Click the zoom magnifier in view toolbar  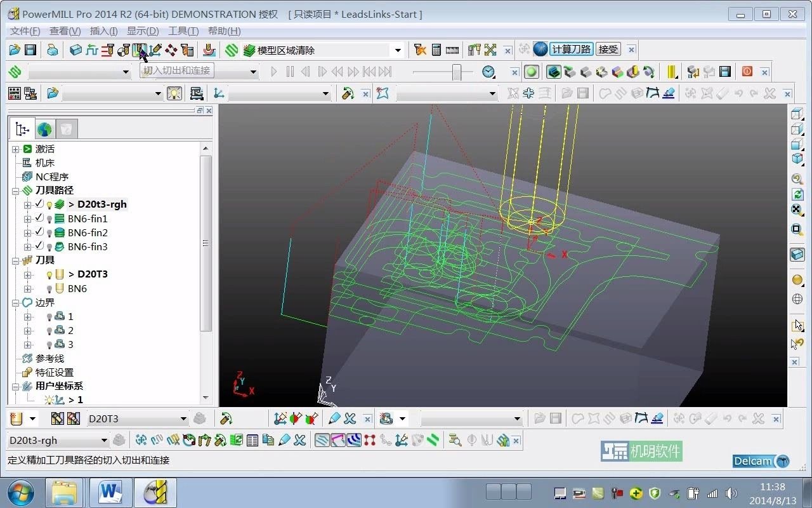click(x=797, y=179)
